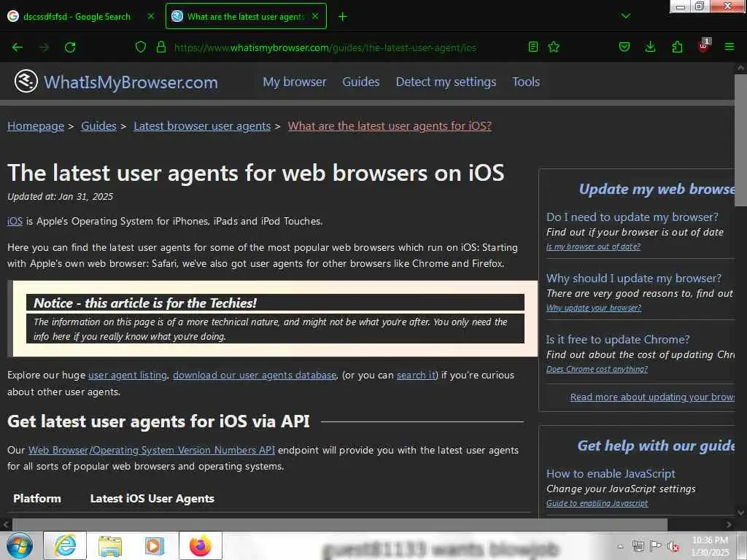Click the vertical scrollbar thumb
The height and width of the screenshot is (560, 747).
[x=741, y=140]
